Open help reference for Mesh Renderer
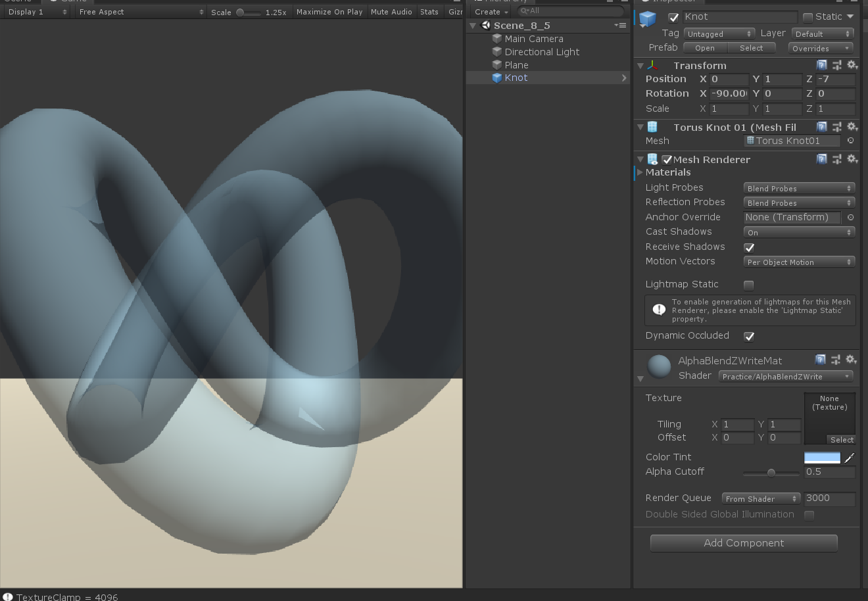This screenshot has width=868, height=601. pos(821,159)
